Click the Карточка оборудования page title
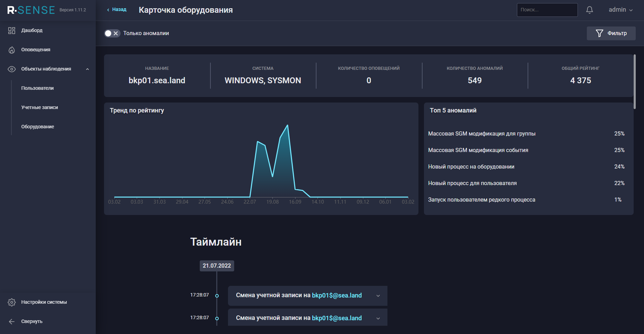Screen dimensions: 644x334 (186, 10)
